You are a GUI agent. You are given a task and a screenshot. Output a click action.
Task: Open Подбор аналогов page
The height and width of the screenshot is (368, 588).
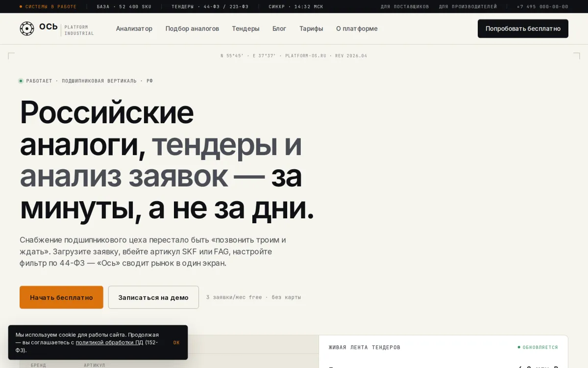tap(192, 28)
